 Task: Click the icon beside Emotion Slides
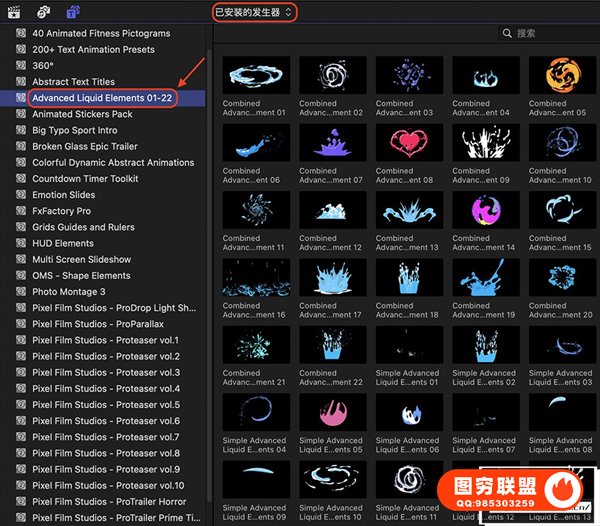pyautogui.click(x=21, y=195)
